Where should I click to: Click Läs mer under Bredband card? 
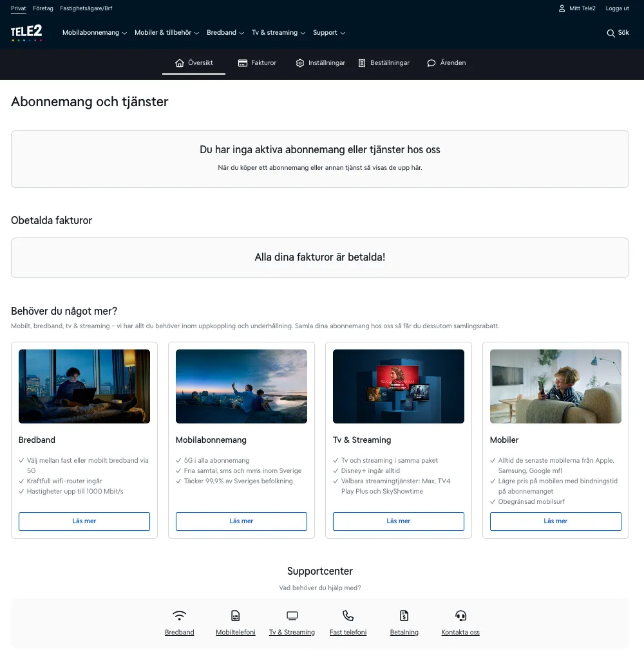[x=84, y=521]
